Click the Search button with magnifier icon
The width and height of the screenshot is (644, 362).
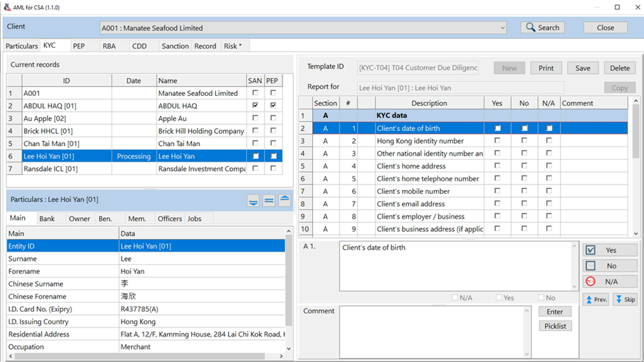click(x=543, y=28)
